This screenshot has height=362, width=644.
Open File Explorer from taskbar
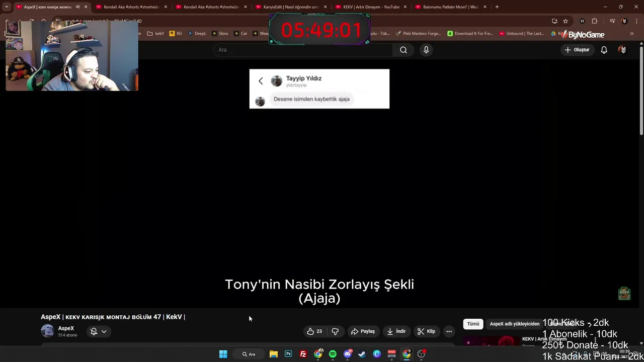tap(273, 354)
